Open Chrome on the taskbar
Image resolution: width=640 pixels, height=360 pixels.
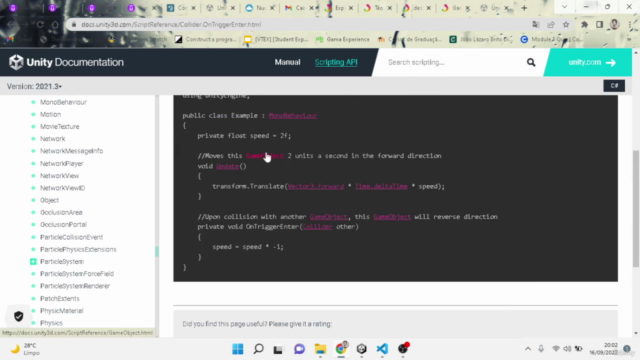(341, 349)
